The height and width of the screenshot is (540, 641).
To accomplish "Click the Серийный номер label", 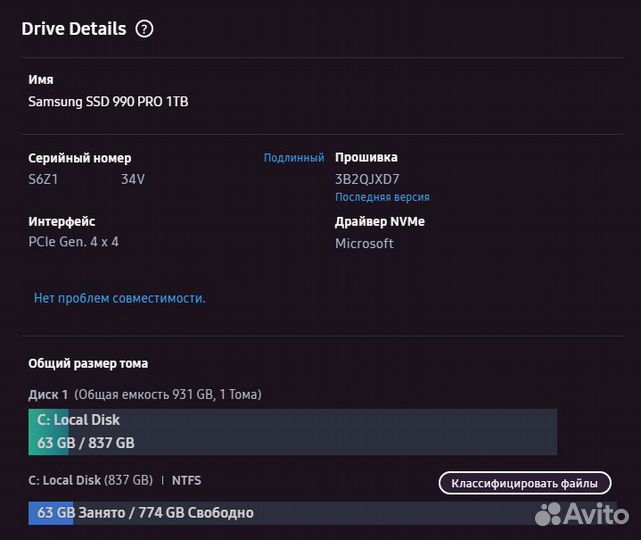I will click(x=80, y=158).
